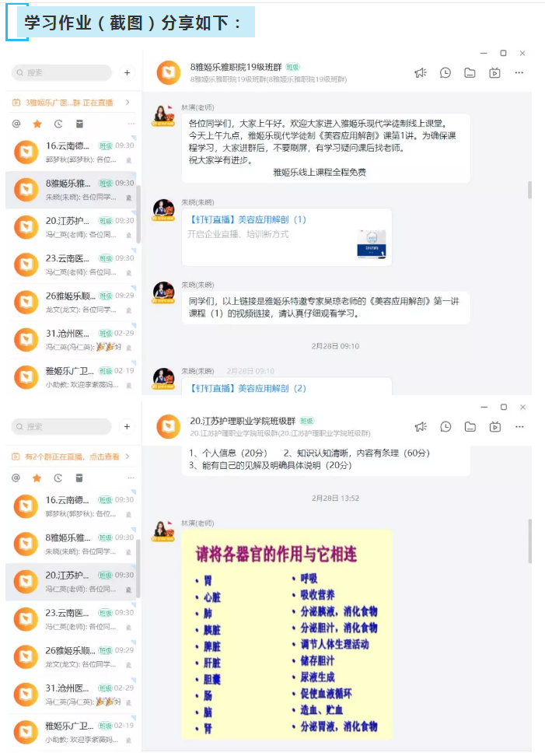Open group files folder icon in top chat
This screenshot has height=756, width=545.
tap(470, 73)
